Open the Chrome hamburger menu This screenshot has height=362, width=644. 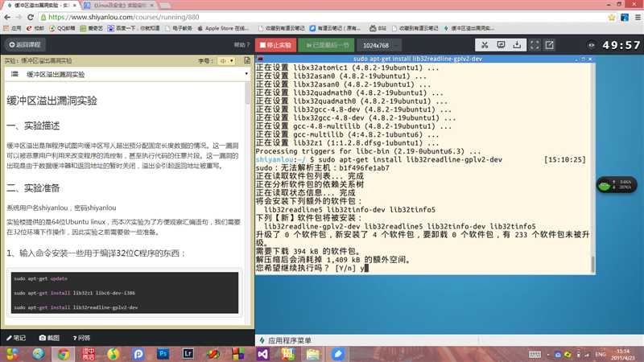pos(638,17)
